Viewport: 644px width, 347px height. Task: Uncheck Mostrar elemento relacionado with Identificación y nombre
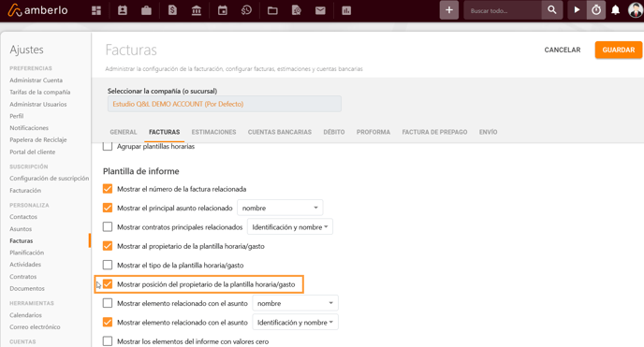coord(108,323)
